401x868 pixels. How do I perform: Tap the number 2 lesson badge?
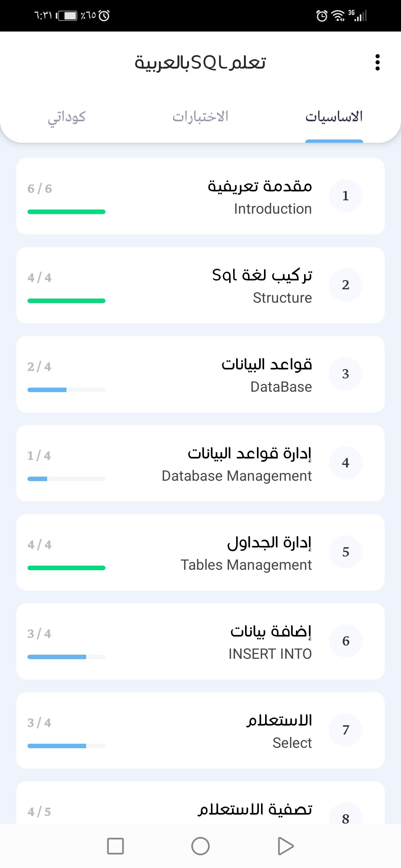click(x=345, y=285)
